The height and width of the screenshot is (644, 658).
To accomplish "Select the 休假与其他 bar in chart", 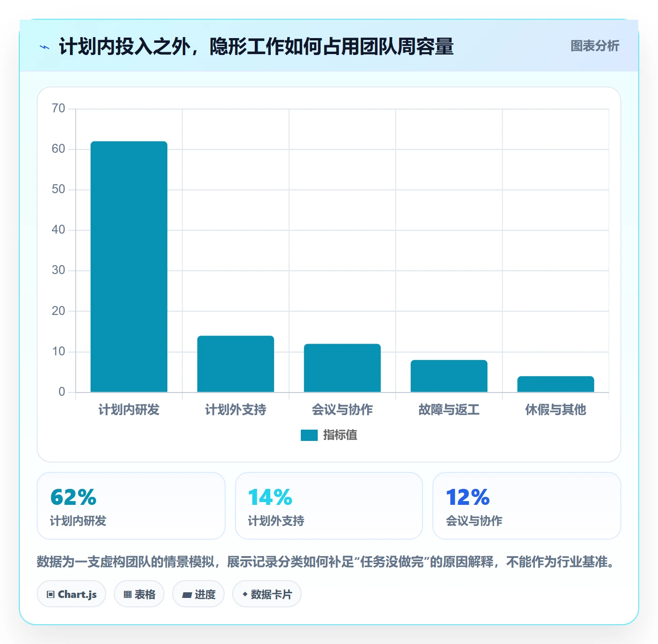I will pos(556,384).
